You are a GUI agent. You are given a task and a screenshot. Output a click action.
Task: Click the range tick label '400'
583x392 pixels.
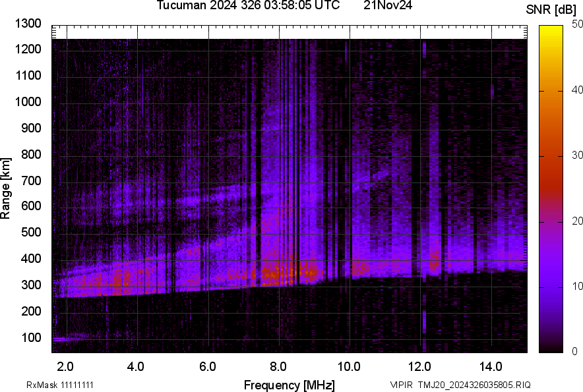click(31, 259)
